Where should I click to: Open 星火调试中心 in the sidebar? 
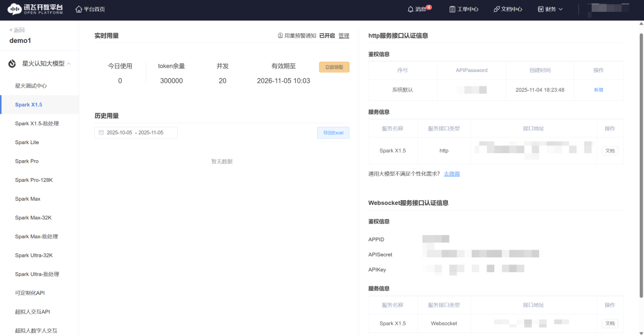tap(31, 86)
